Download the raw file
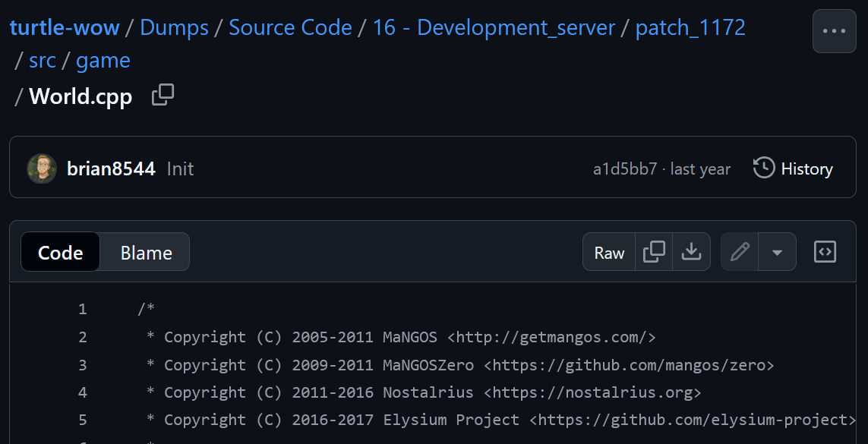Viewport: 868px width, 444px height. pos(691,252)
